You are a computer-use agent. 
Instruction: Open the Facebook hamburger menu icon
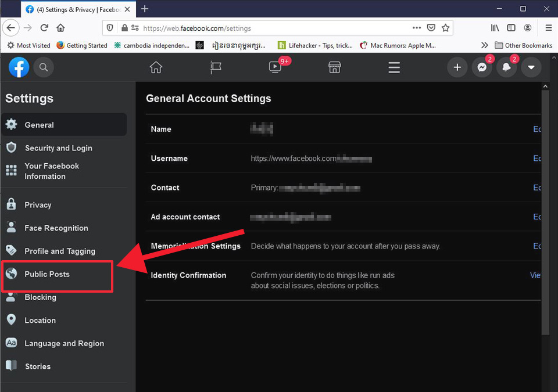[x=394, y=67]
